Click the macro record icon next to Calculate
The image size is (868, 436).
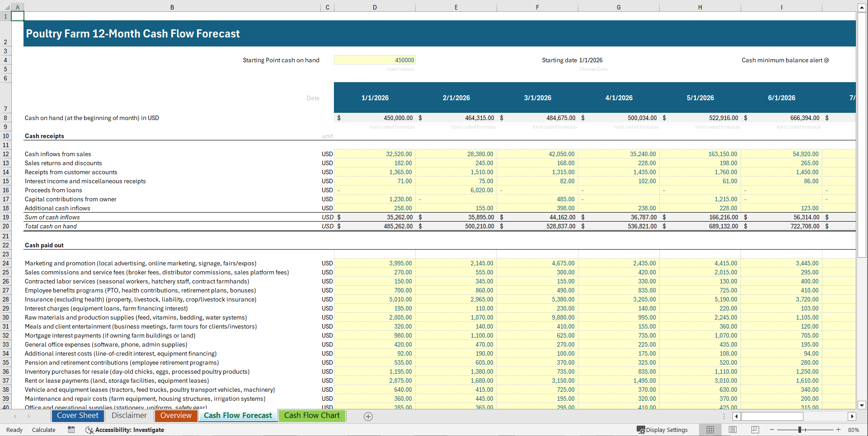[x=71, y=430]
